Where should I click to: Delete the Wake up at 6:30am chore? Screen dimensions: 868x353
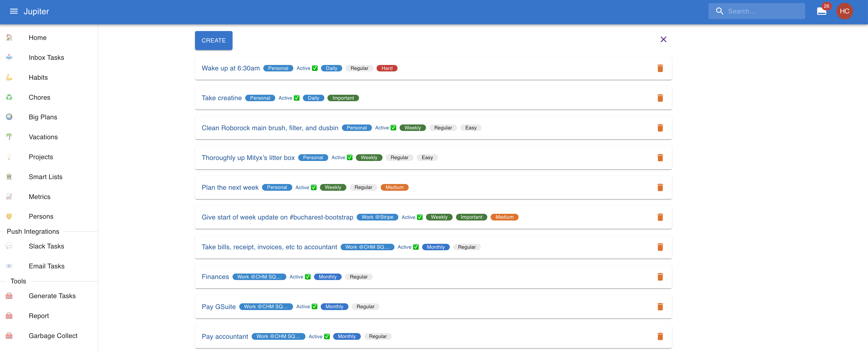point(660,68)
